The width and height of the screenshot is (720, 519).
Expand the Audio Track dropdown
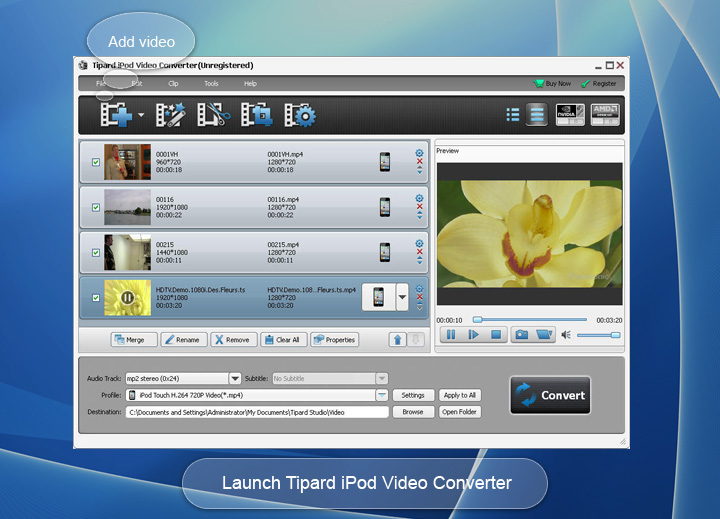[x=235, y=378]
